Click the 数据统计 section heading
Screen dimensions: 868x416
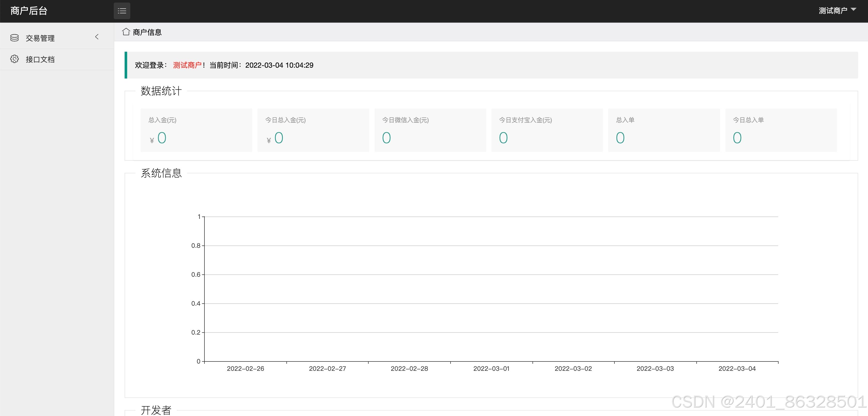[161, 91]
